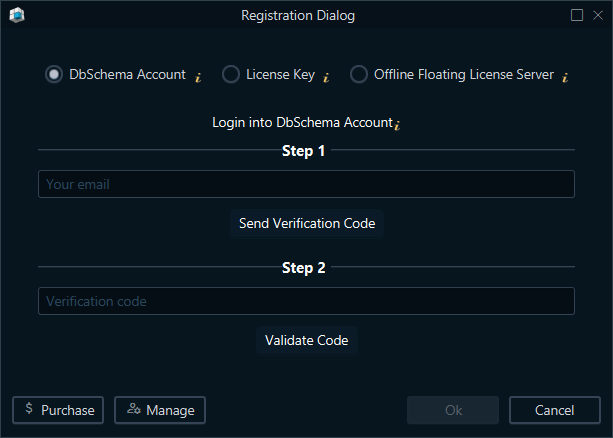Click the disabled Ok button
Image resolution: width=613 pixels, height=438 pixels.
pos(453,410)
